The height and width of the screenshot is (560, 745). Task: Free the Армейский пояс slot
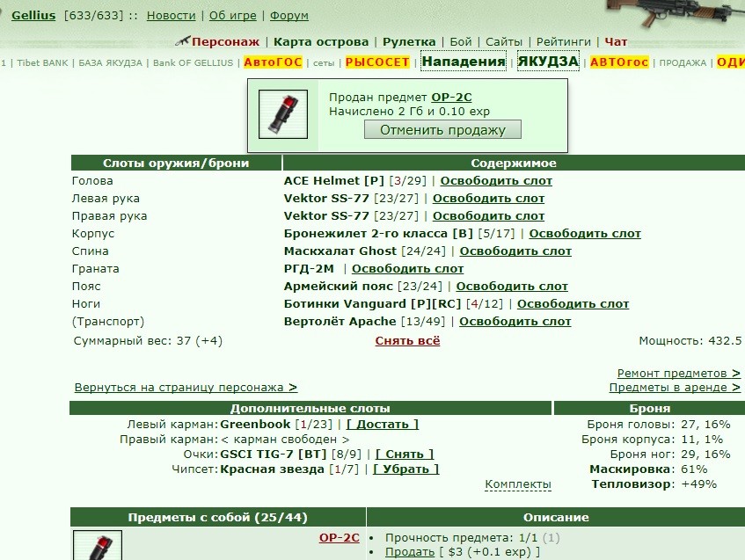click(x=512, y=287)
